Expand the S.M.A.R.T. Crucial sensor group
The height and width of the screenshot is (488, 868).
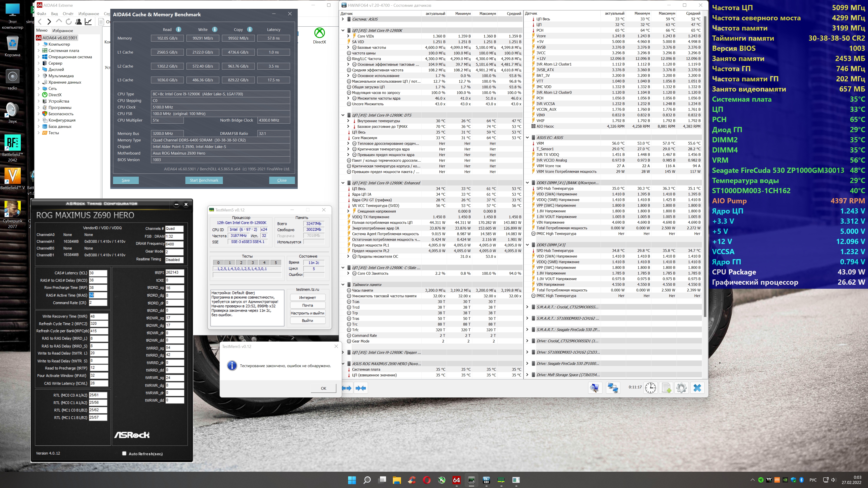(x=527, y=307)
